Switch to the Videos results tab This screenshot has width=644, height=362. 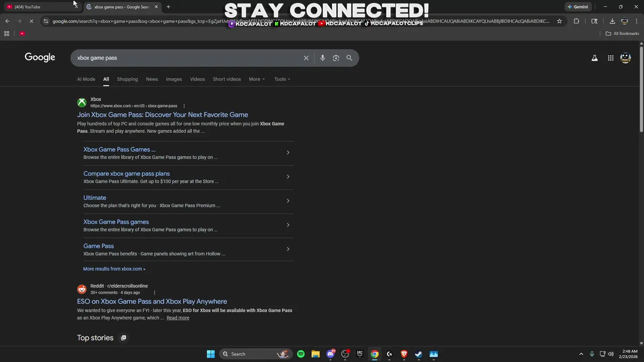pyautogui.click(x=197, y=79)
